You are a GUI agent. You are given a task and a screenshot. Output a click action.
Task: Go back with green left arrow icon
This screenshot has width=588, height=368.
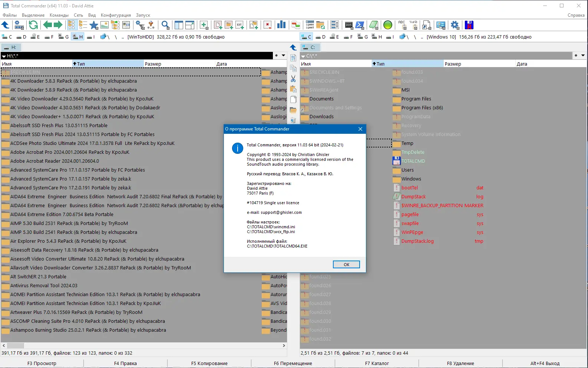pyautogui.click(x=47, y=25)
